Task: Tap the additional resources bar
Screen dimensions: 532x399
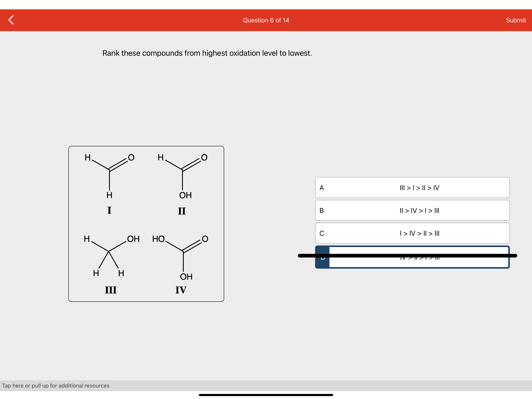Action: 56,386
